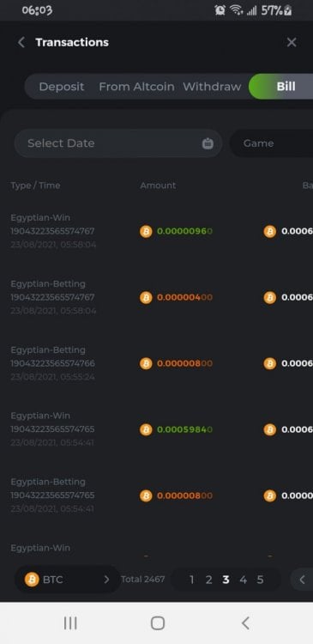Image resolution: width=313 pixels, height=644 pixels.
Task: Tap the Android system back arrow
Action: pos(245,623)
